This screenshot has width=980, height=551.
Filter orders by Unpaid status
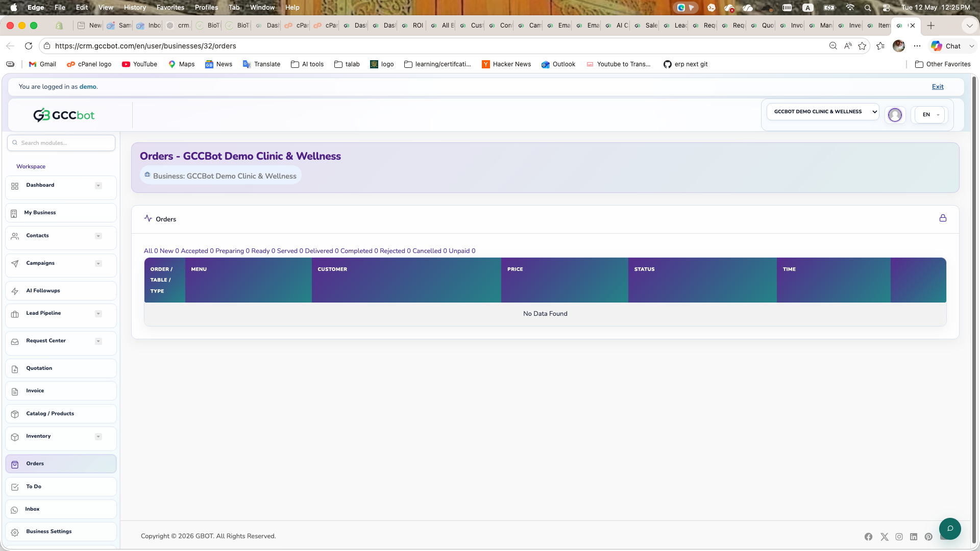tap(462, 251)
